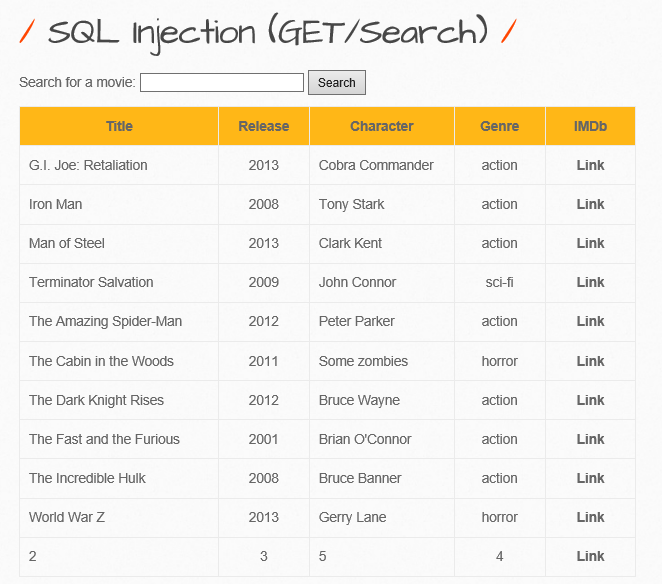
Task: Open IMDb link for Iron Man
Action: tap(590, 204)
